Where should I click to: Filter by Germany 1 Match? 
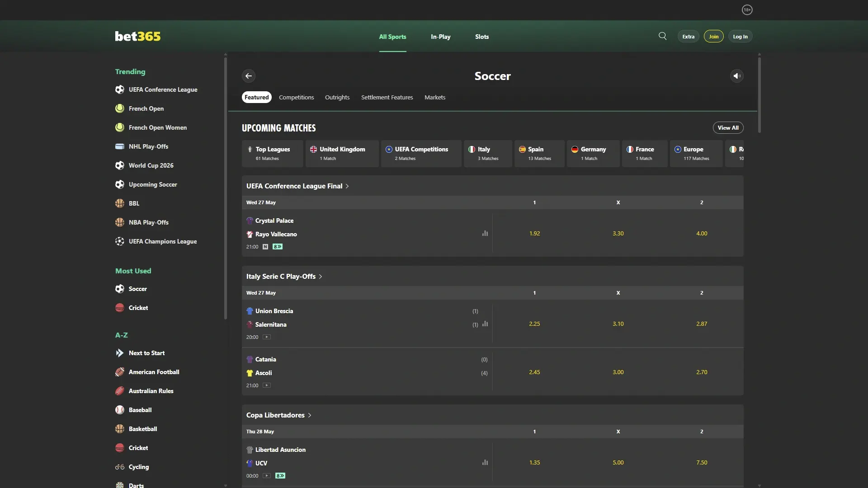click(593, 154)
